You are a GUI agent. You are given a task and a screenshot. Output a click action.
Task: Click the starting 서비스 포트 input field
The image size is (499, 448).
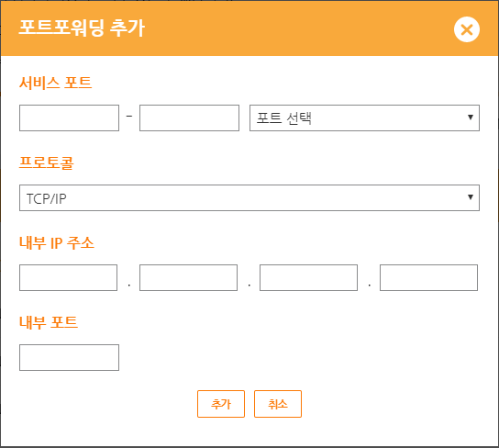(69, 118)
